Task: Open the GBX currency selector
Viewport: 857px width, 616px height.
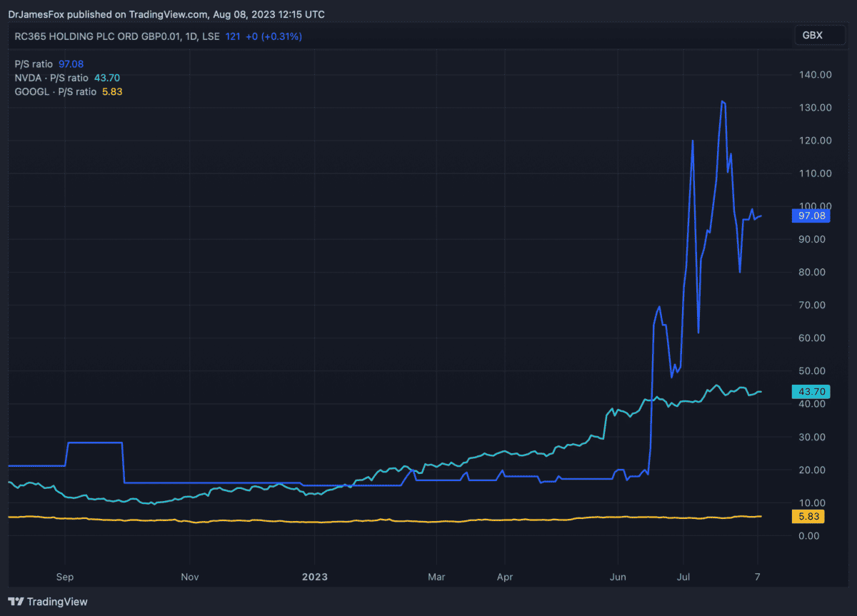Action: pos(813,35)
